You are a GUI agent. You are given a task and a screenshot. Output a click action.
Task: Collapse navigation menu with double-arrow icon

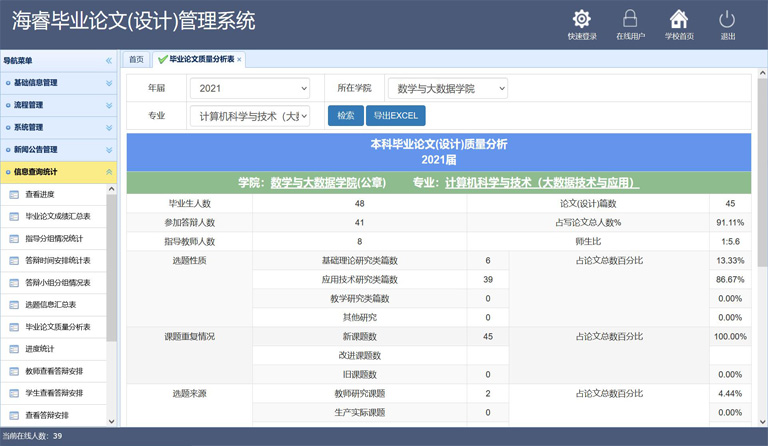pyautogui.click(x=109, y=61)
